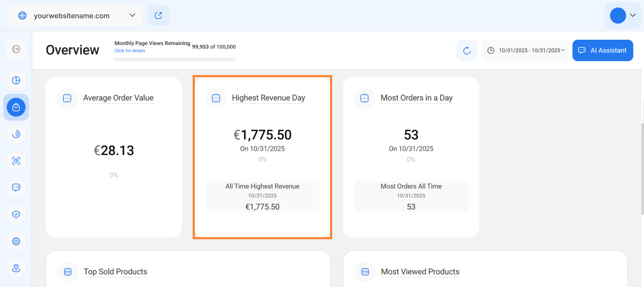The height and width of the screenshot is (287, 644).
Task: Open website in new tab icon
Action: (x=158, y=16)
